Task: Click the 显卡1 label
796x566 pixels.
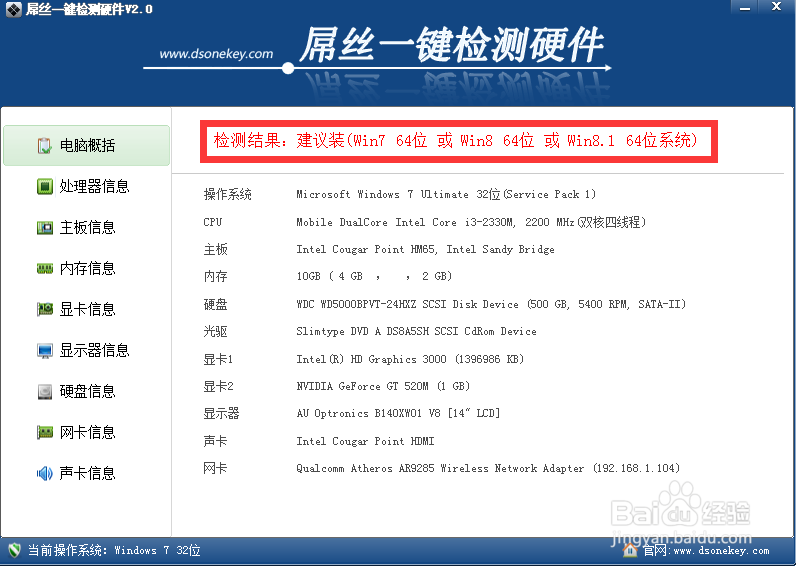Action: point(218,359)
